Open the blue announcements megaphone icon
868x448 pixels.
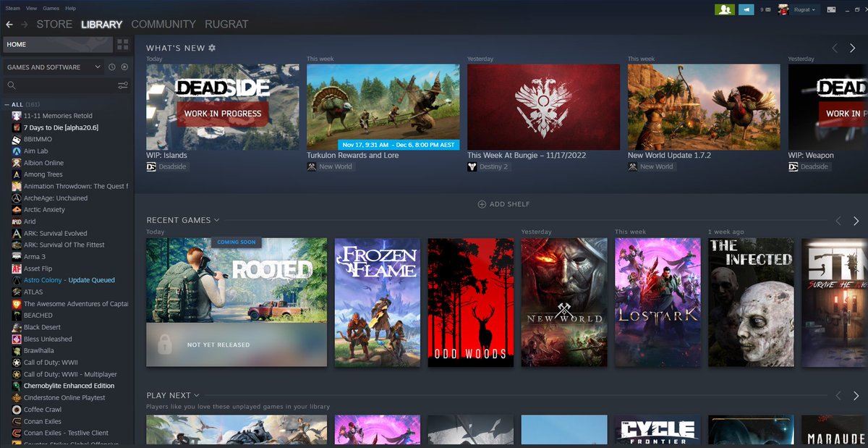[x=746, y=9]
